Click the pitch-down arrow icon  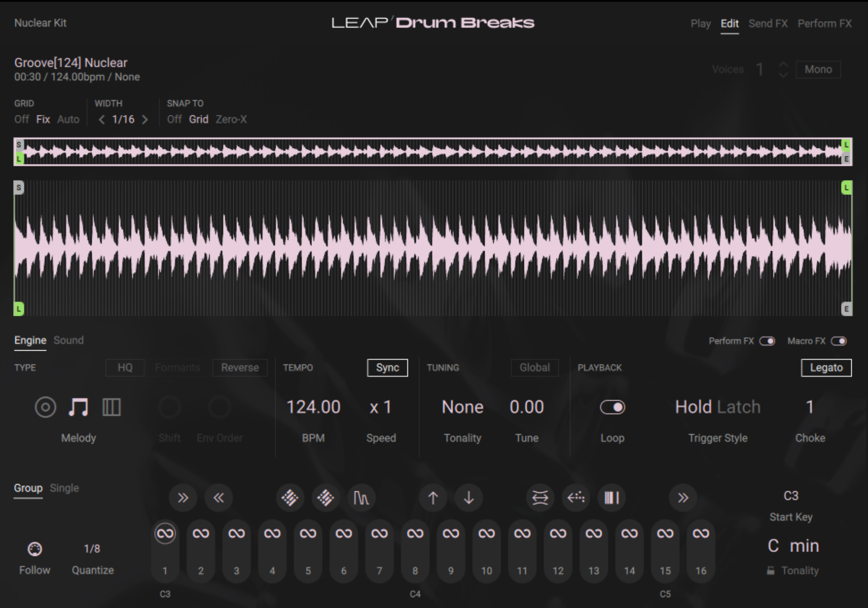click(x=468, y=498)
